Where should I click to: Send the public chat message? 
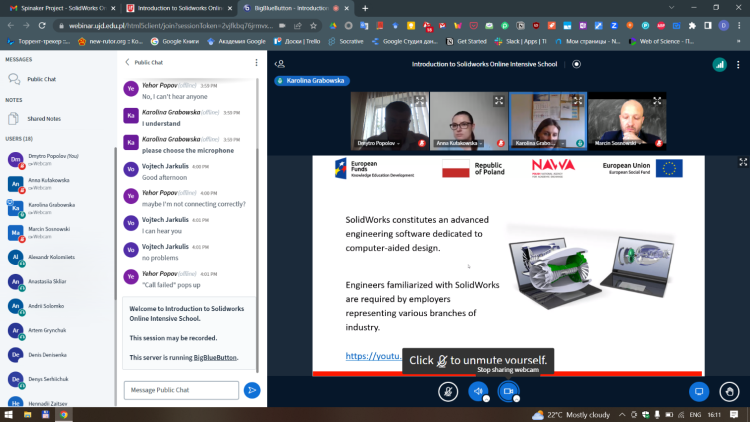pyautogui.click(x=252, y=390)
